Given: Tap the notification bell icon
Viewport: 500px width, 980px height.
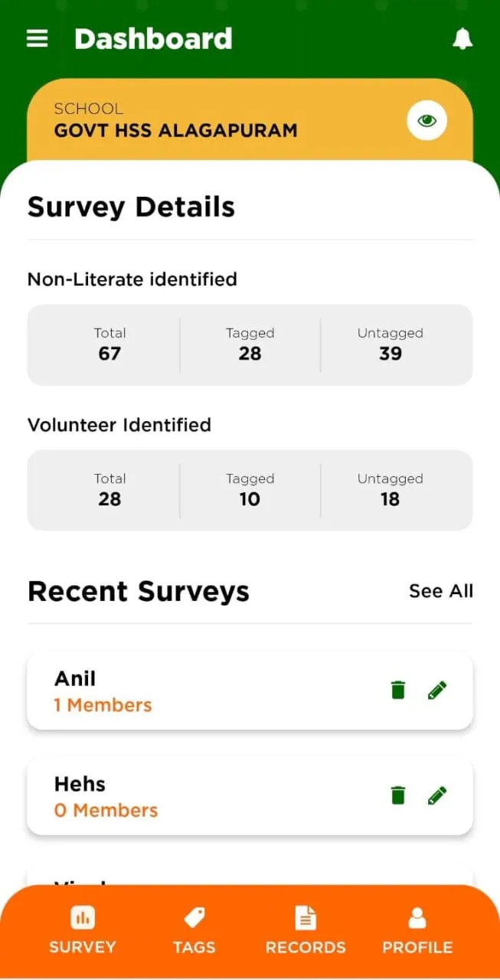Looking at the screenshot, I should tap(462, 39).
